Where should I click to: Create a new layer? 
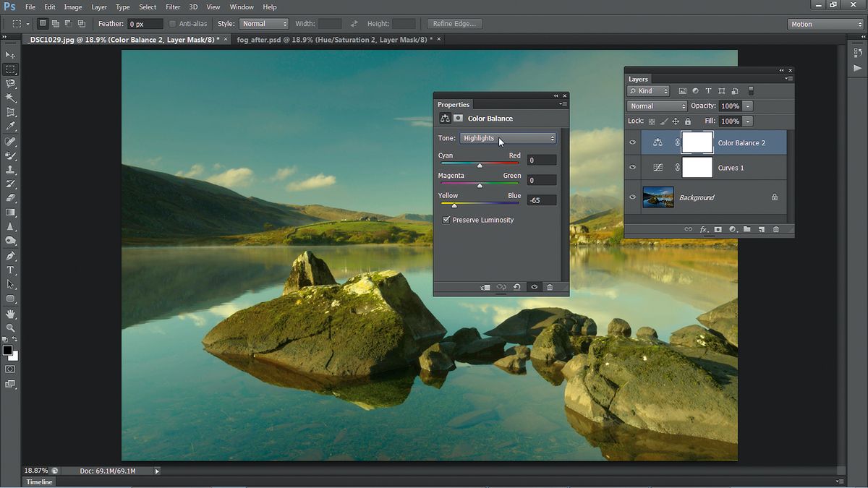point(762,229)
